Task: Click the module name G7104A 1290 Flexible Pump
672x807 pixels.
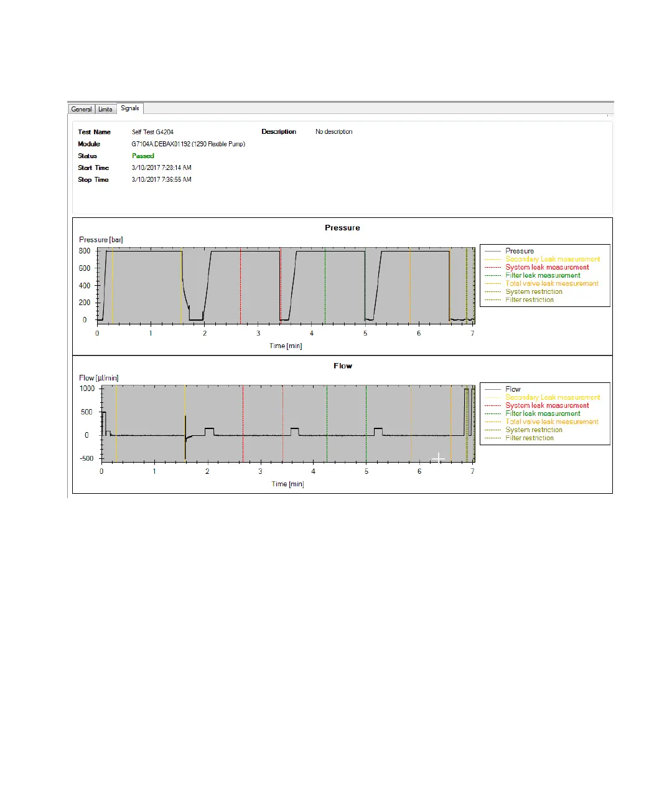Action: [x=188, y=144]
